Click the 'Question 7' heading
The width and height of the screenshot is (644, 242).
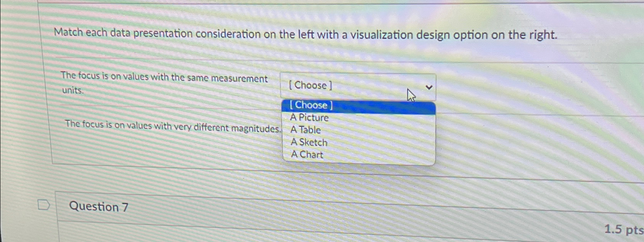98,207
